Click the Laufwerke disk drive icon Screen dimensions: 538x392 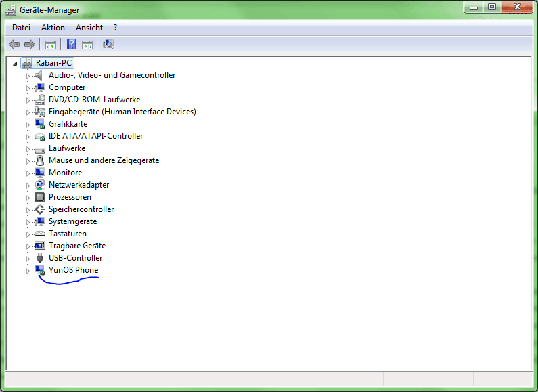coord(40,150)
